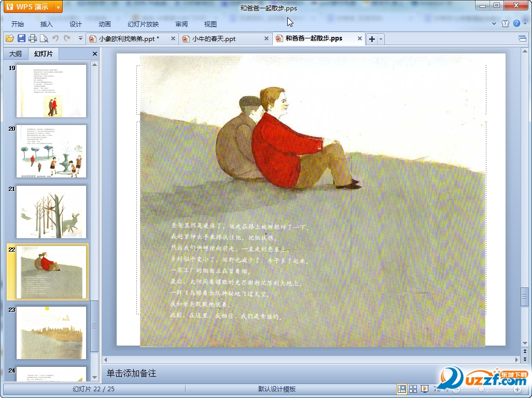This screenshot has height=398, width=532.
Task: Open the 视图 ribbon tab
Action: 211,24
